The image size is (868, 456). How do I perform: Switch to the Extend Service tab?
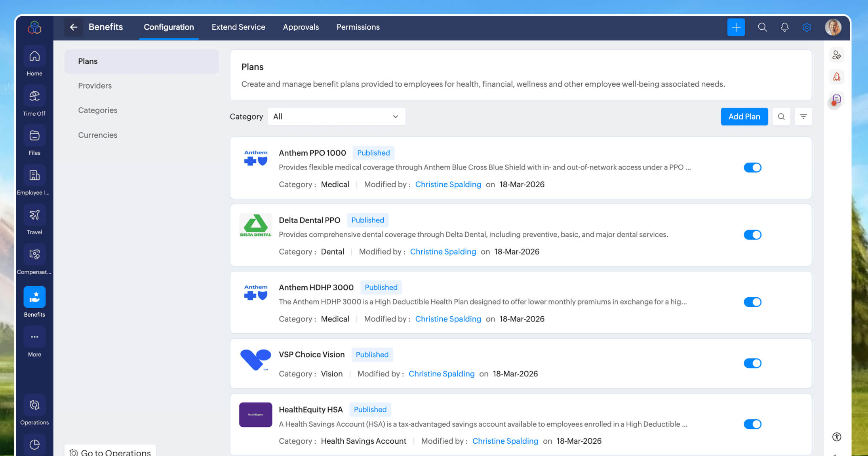click(238, 27)
